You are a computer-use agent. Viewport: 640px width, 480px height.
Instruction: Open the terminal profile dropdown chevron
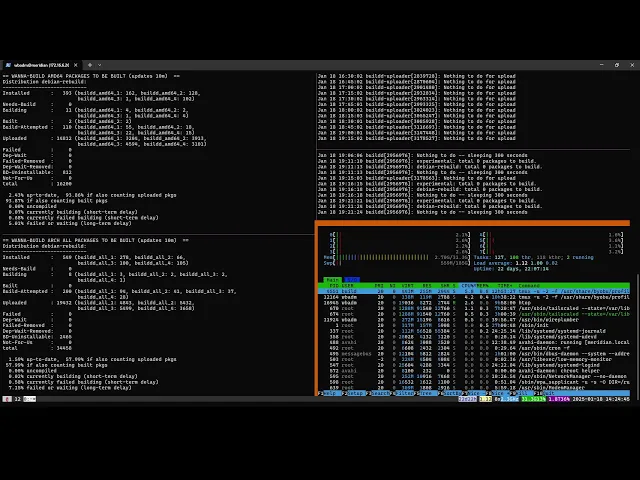99,65
